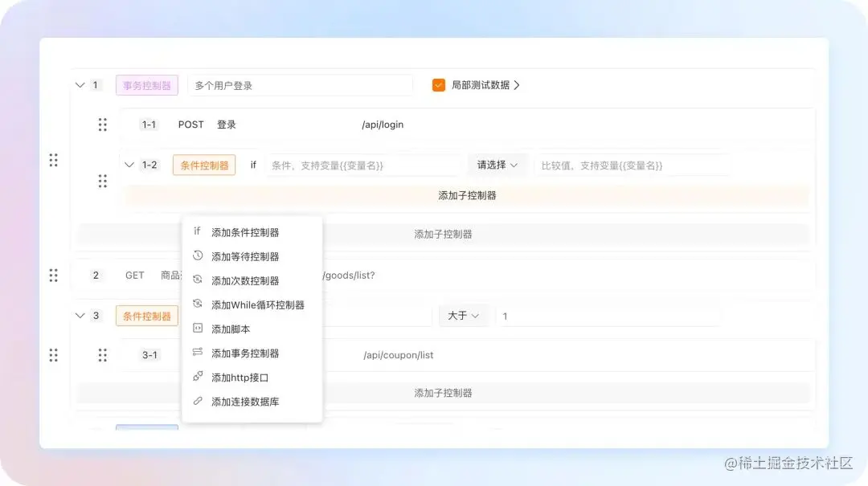Click the 条件控制器 tag on step 1-2
The width and height of the screenshot is (868, 486).
click(204, 165)
